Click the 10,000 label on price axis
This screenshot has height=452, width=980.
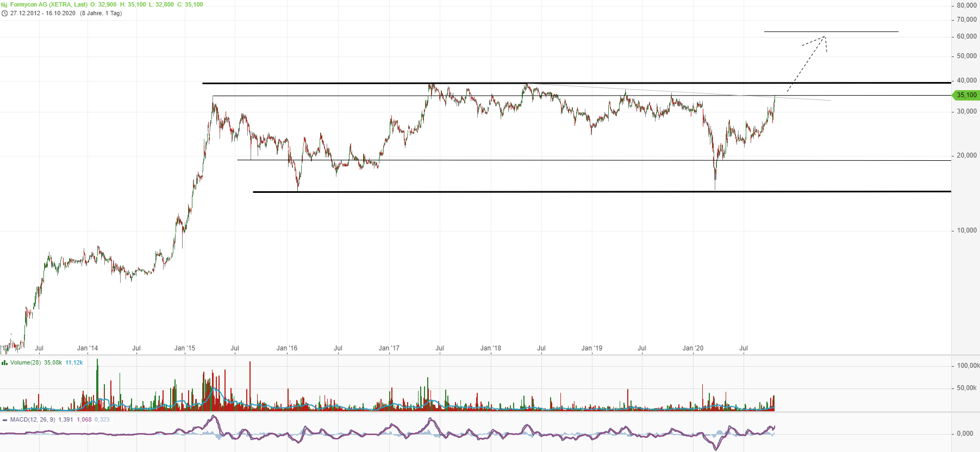pos(966,230)
